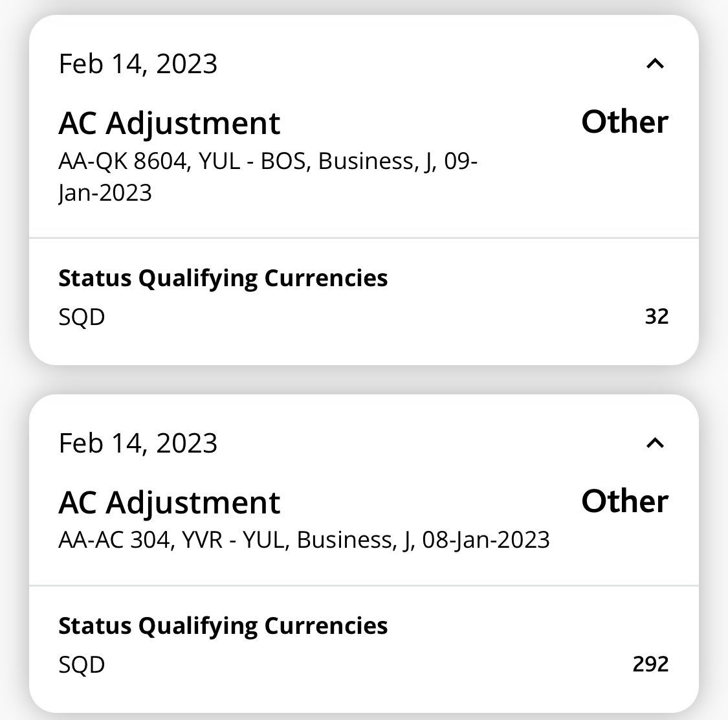Select the SQD value 32
Image resolution: width=728 pixels, height=720 pixels.
(x=656, y=317)
